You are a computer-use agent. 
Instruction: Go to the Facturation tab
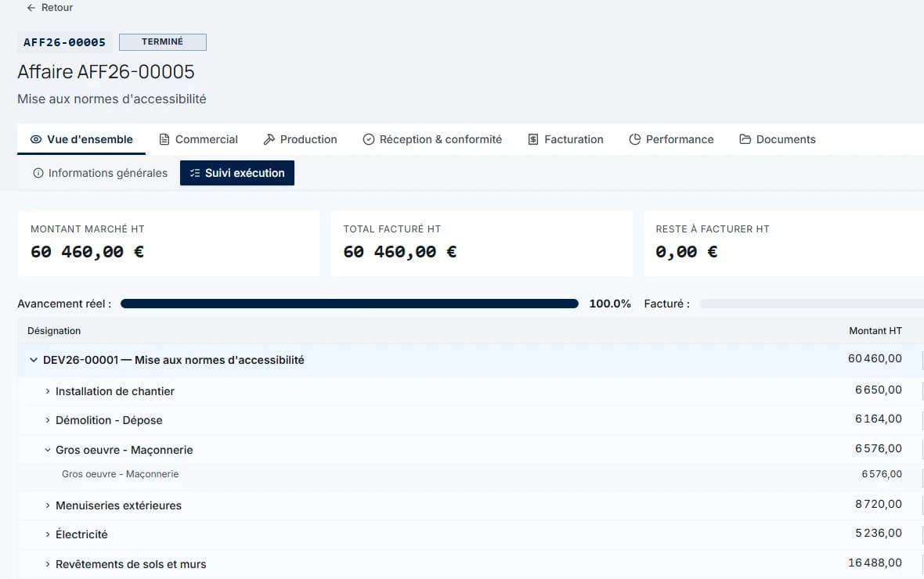coord(565,139)
